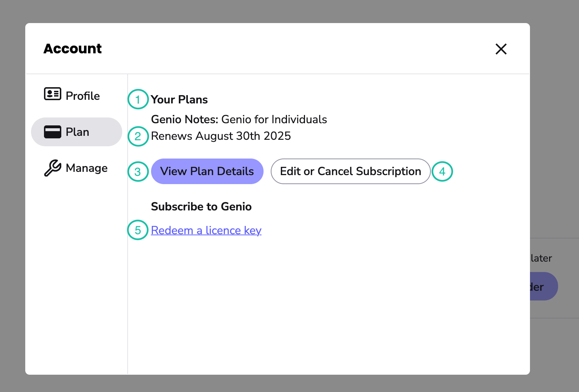Click the View Plan Details button
Screen dimensions: 579x392
pyautogui.click(x=207, y=171)
